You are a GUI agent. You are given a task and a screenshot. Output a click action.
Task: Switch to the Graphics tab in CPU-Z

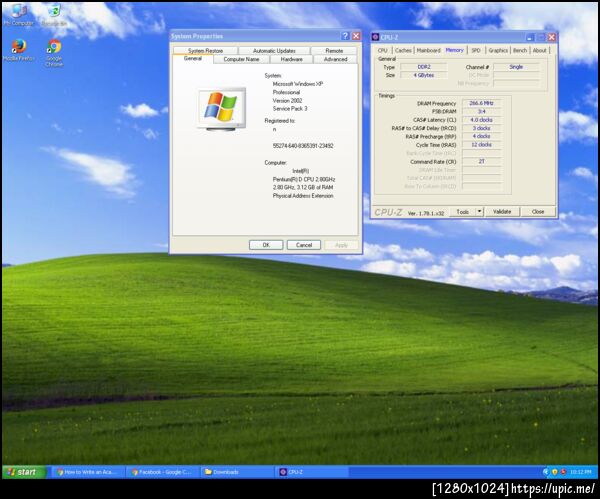point(498,50)
